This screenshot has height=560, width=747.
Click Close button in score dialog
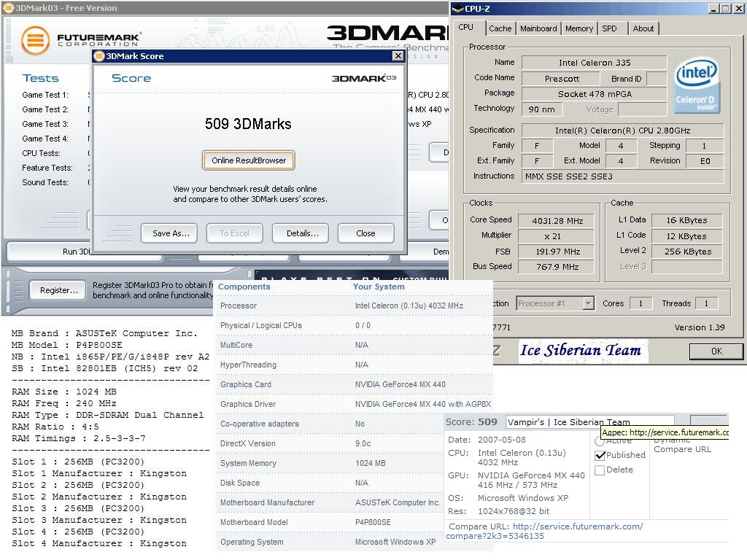point(366,233)
